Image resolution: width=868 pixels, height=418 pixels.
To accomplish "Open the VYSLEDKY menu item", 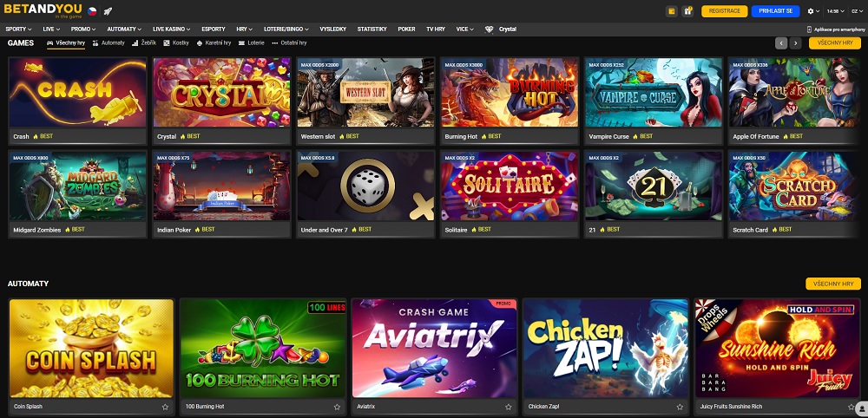I will coord(333,29).
